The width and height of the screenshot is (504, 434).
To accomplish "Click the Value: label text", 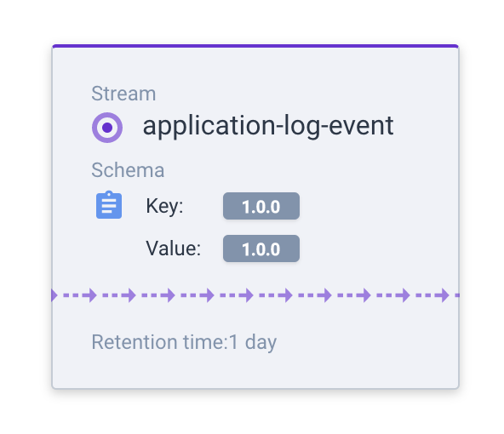I will coord(174,248).
